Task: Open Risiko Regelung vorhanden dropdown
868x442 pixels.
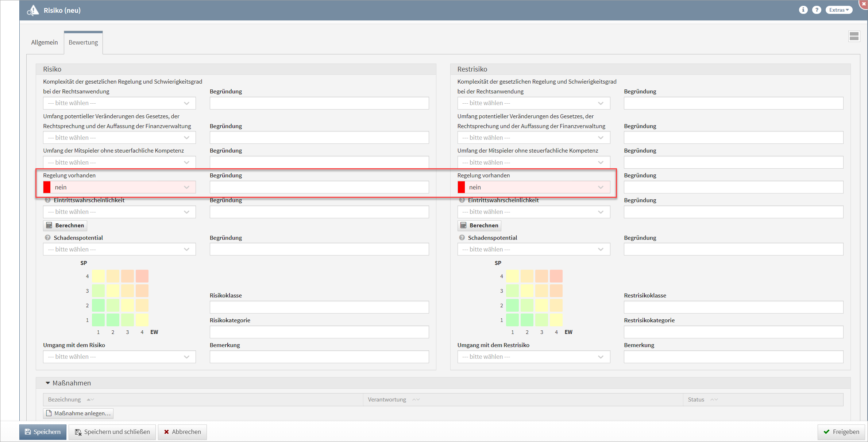Action: 119,187
